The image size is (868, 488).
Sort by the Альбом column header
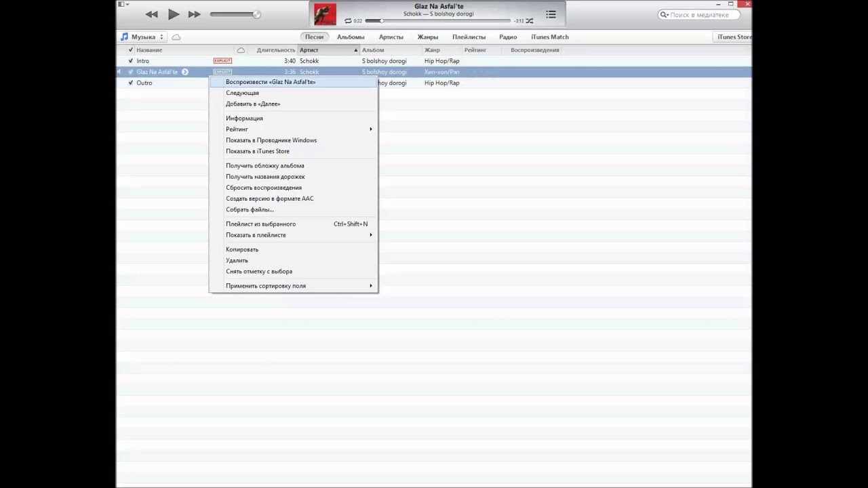(x=373, y=49)
